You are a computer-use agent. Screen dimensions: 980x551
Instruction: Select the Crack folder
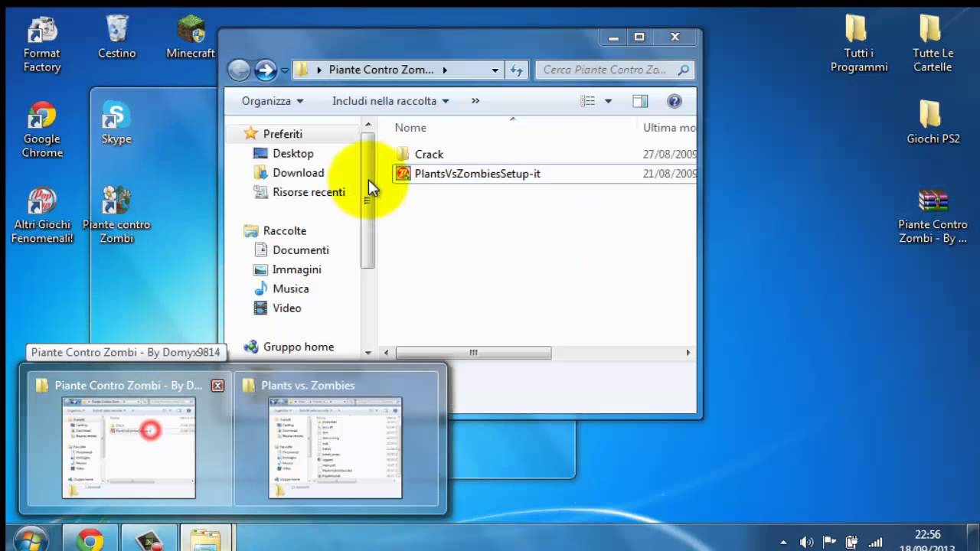pyautogui.click(x=429, y=154)
